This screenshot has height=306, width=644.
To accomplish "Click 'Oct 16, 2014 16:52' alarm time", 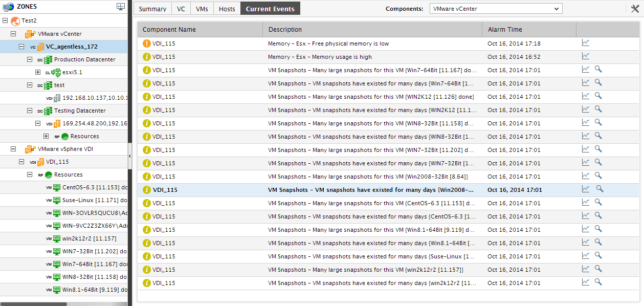I will (514, 57).
